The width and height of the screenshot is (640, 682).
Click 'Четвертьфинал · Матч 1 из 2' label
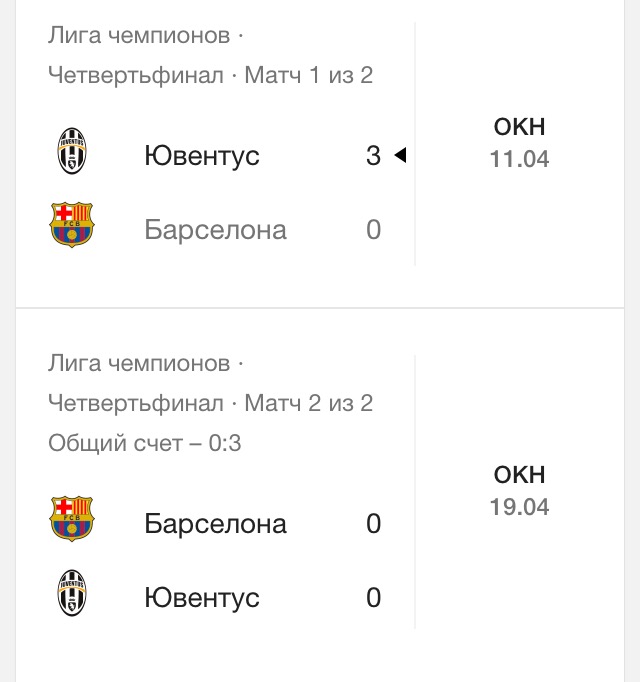[x=210, y=75]
